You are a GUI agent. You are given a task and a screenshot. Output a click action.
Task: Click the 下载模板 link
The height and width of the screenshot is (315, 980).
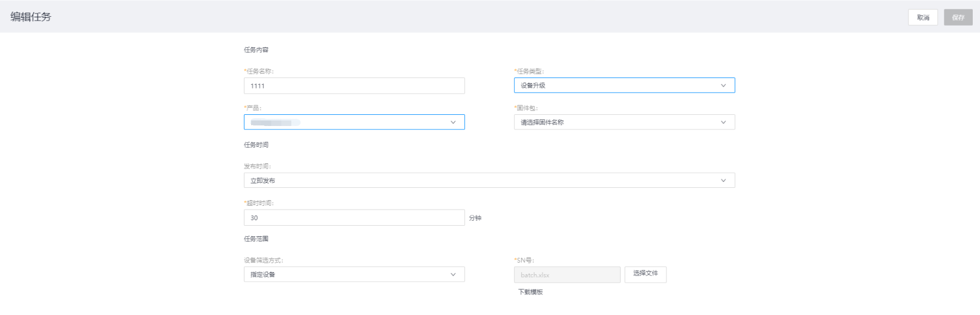pyautogui.click(x=530, y=292)
